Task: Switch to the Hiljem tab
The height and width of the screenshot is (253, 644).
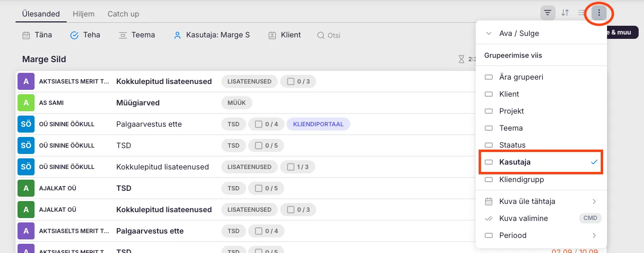Action: click(x=84, y=14)
